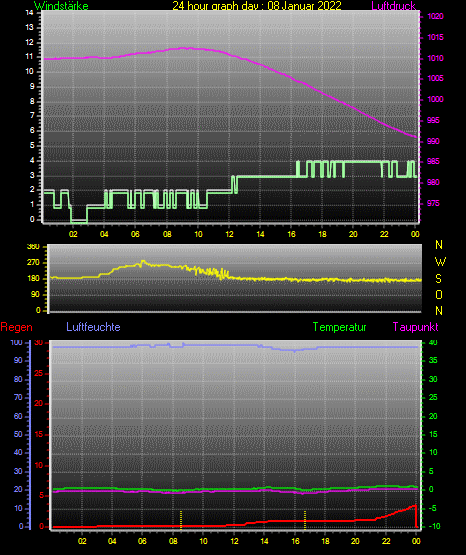Click the Taupunkt legend label
The height and width of the screenshot is (555, 466).
[x=415, y=327]
